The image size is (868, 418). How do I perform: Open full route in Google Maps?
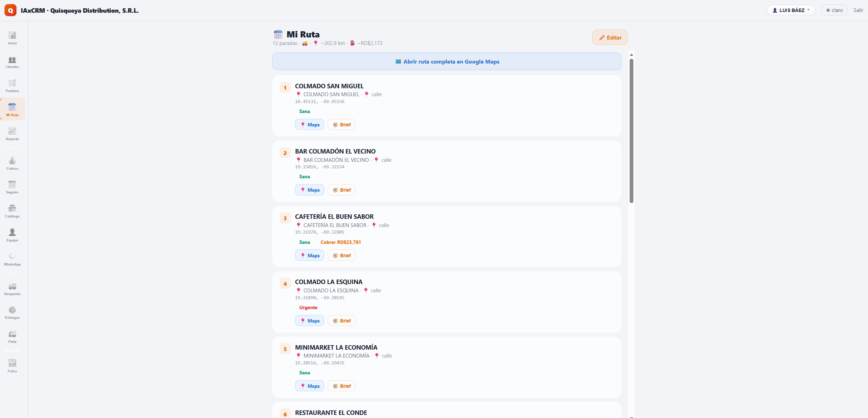click(447, 61)
